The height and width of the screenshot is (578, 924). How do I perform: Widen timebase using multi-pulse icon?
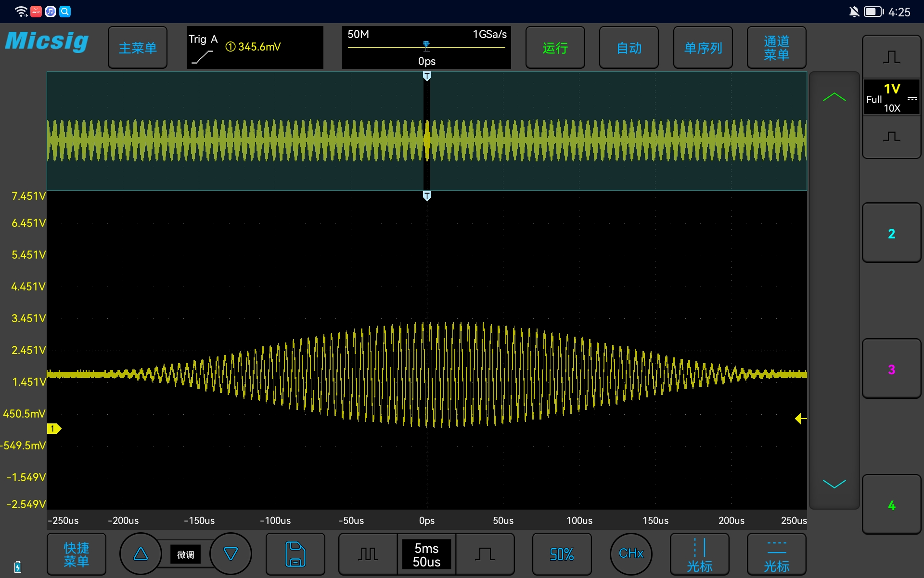coord(368,554)
